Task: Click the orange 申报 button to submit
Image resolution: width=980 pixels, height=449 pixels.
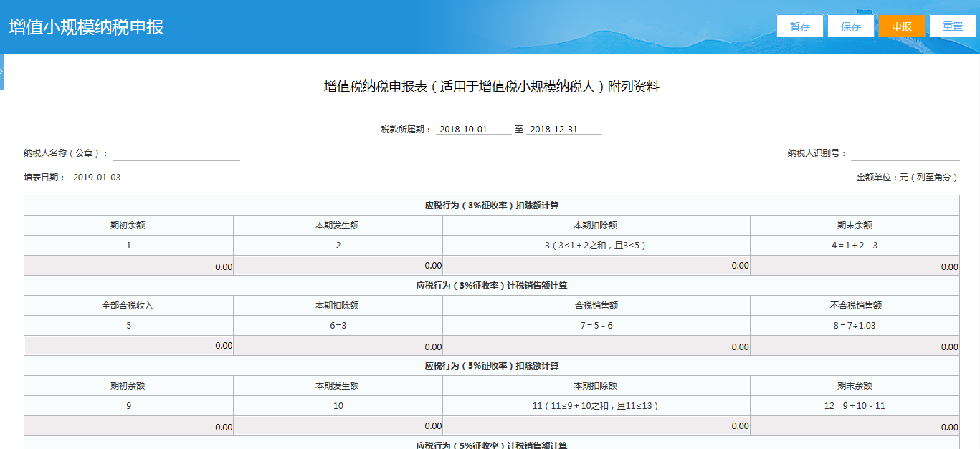Action: [x=901, y=25]
